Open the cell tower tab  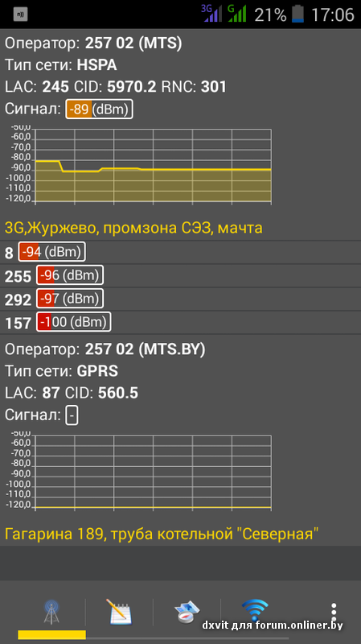(51, 612)
